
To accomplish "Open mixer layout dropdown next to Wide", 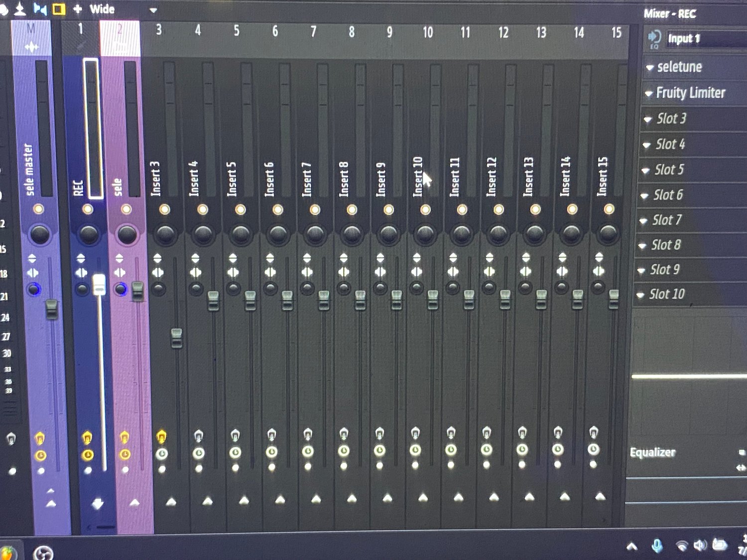I will 153,10.
